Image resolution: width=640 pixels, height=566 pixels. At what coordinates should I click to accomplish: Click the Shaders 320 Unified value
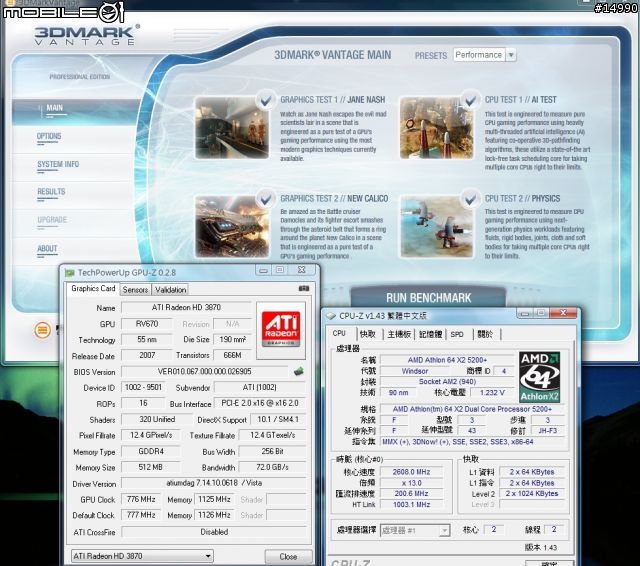pos(157,420)
